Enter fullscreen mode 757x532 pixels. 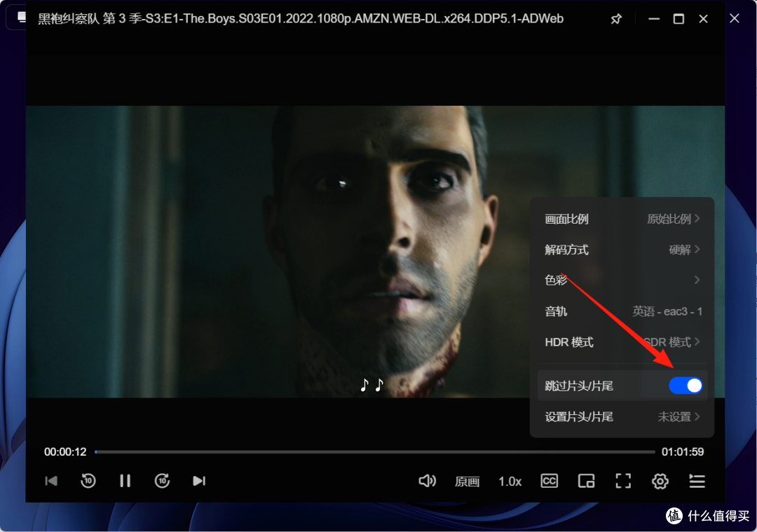click(x=623, y=481)
